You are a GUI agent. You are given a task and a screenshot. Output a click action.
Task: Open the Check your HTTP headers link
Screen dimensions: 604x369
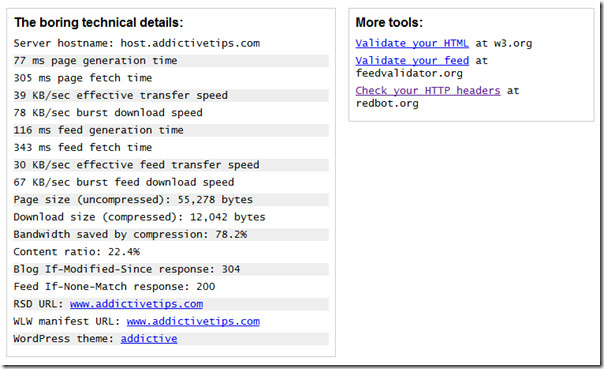(428, 91)
